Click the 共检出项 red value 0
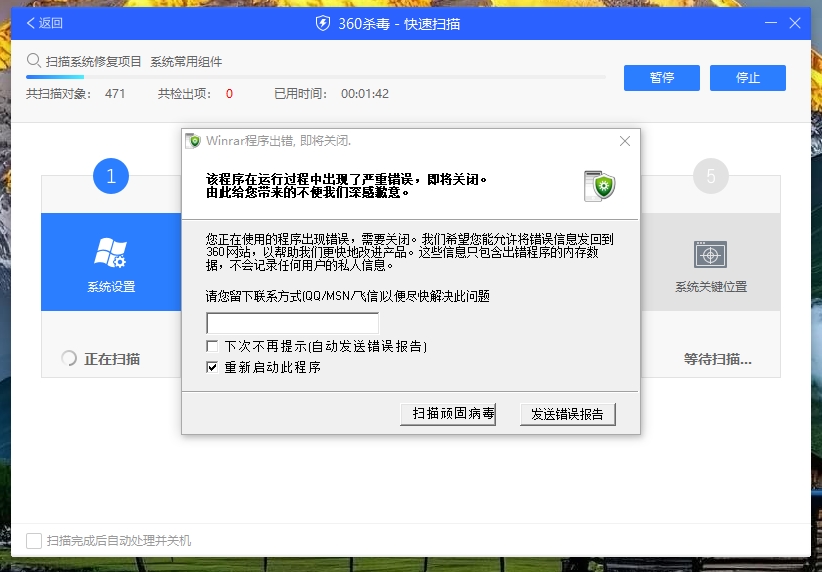The height and width of the screenshot is (572, 822). (x=229, y=94)
